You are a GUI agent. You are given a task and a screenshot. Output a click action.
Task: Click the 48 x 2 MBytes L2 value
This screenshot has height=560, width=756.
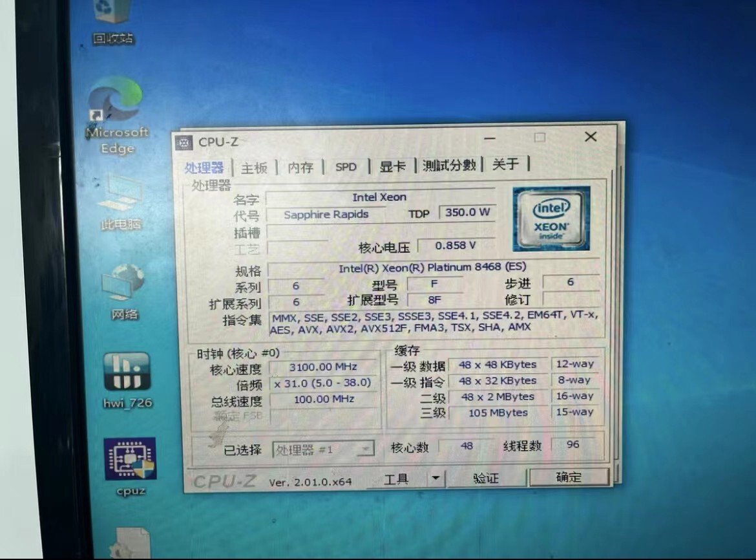[498, 397]
